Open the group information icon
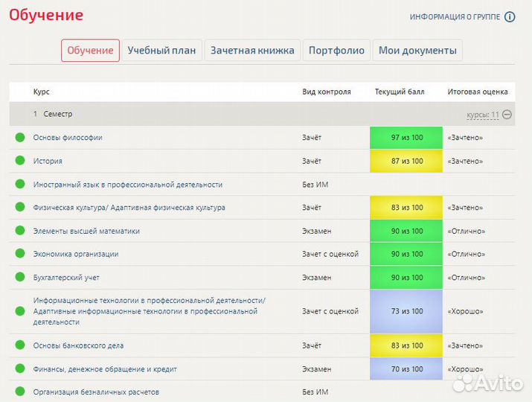This screenshot has height=402, width=532. tap(510, 16)
